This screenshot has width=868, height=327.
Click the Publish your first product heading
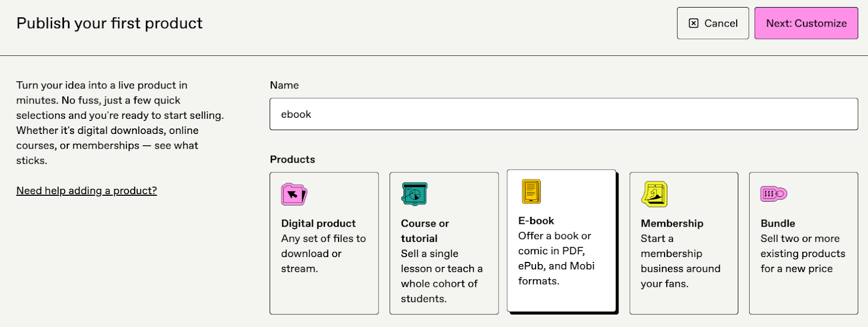110,23
